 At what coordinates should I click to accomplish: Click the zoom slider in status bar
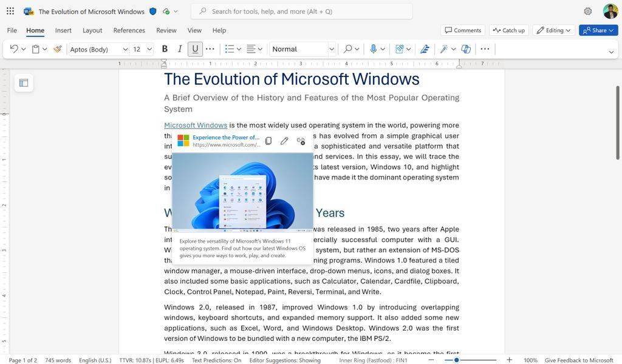click(x=457, y=360)
